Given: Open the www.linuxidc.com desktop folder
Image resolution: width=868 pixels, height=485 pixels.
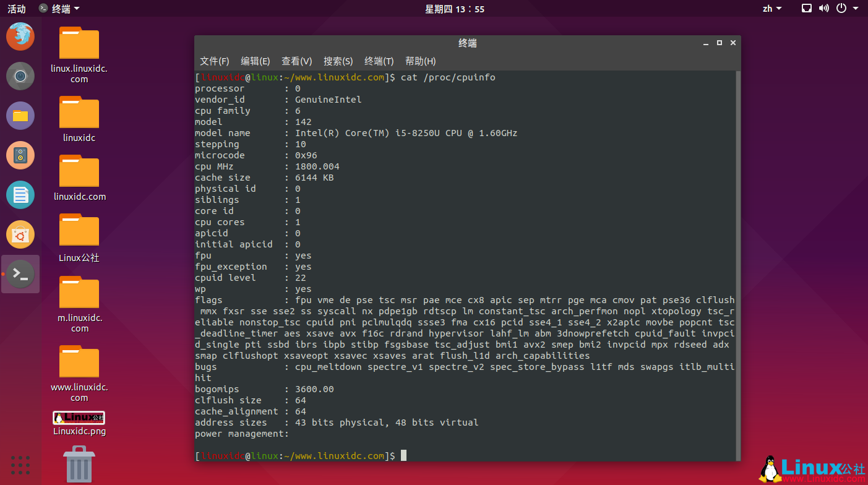Looking at the screenshot, I should 79,361.
